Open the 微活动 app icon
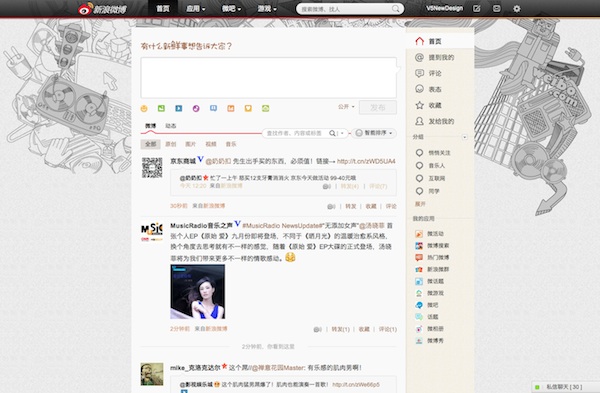 tap(419, 234)
